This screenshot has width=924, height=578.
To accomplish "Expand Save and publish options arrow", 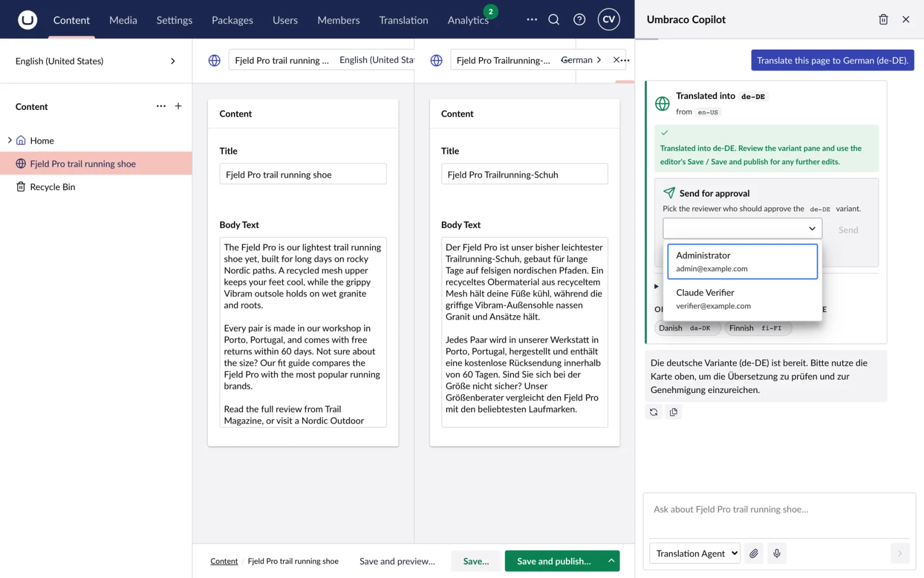I will (611, 561).
